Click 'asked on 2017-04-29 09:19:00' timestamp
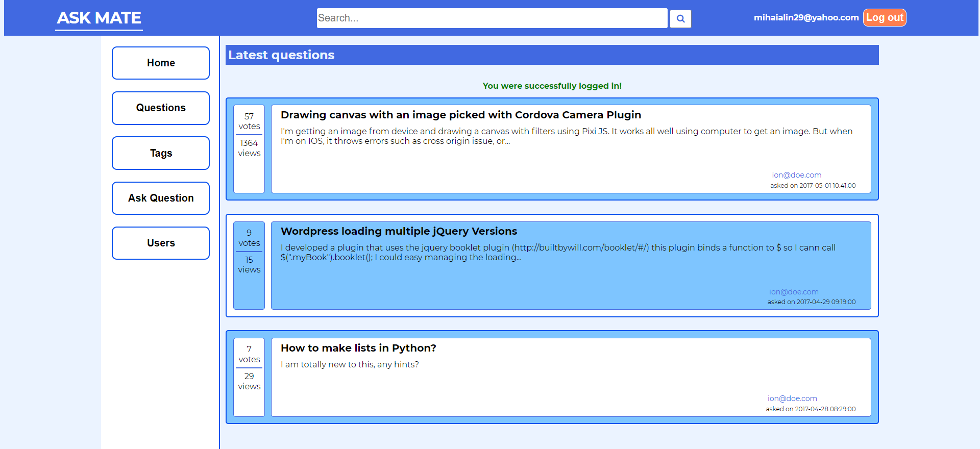This screenshot has width=980, height=449. click(x=812, y=302)
